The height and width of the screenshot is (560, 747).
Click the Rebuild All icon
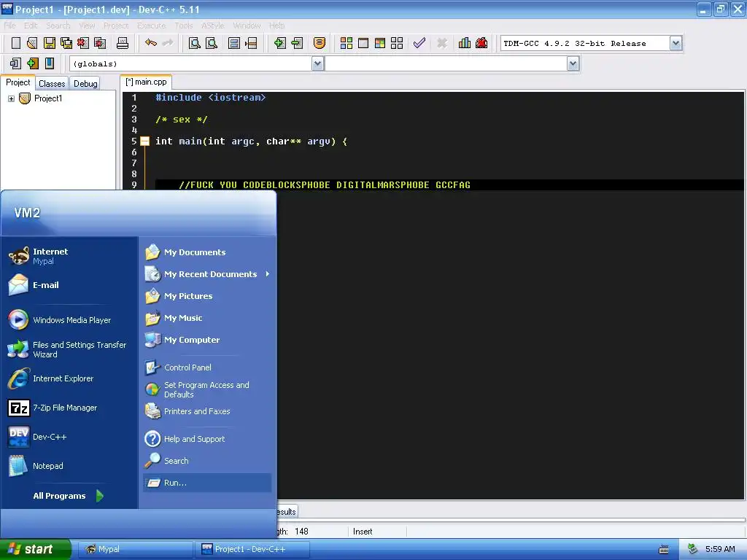(397, 43)
